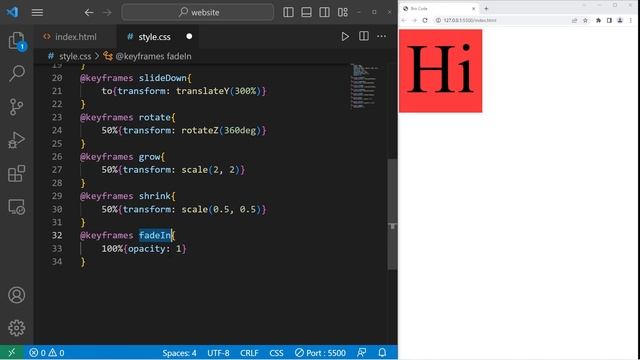Open remote window status bar button

12,353
